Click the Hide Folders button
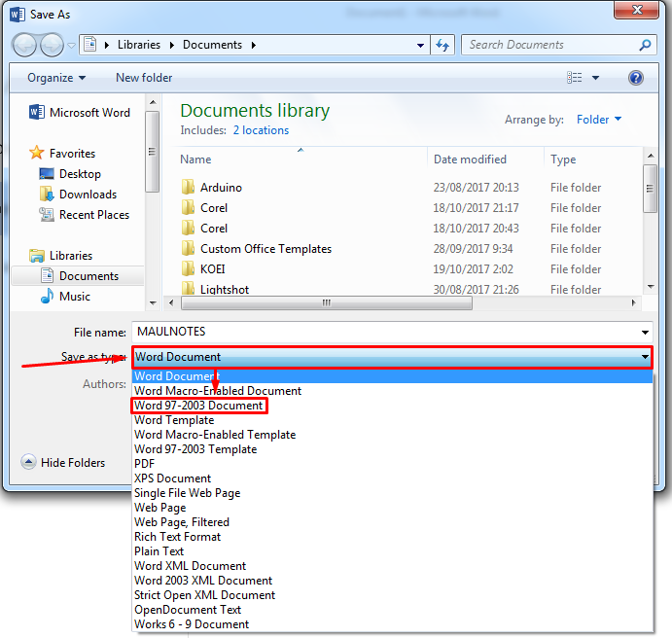Screen dimensions: 672x638 point(63,462)
